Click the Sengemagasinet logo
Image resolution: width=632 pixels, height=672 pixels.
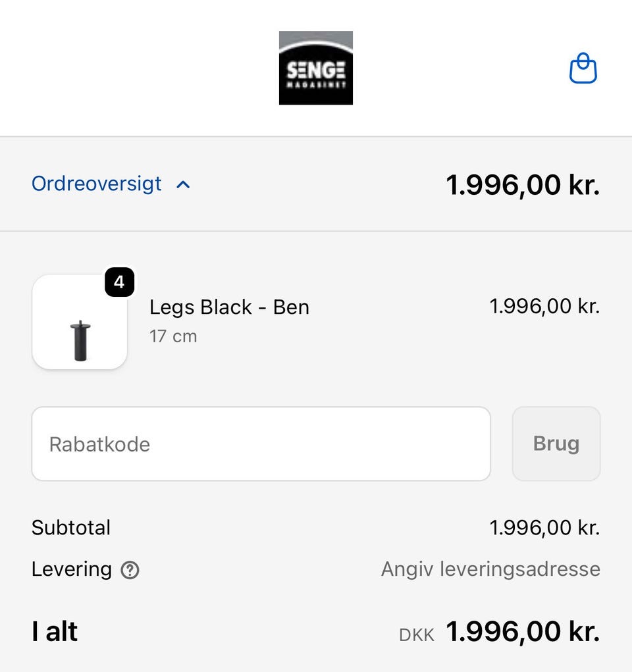click(x=316, y=68)
